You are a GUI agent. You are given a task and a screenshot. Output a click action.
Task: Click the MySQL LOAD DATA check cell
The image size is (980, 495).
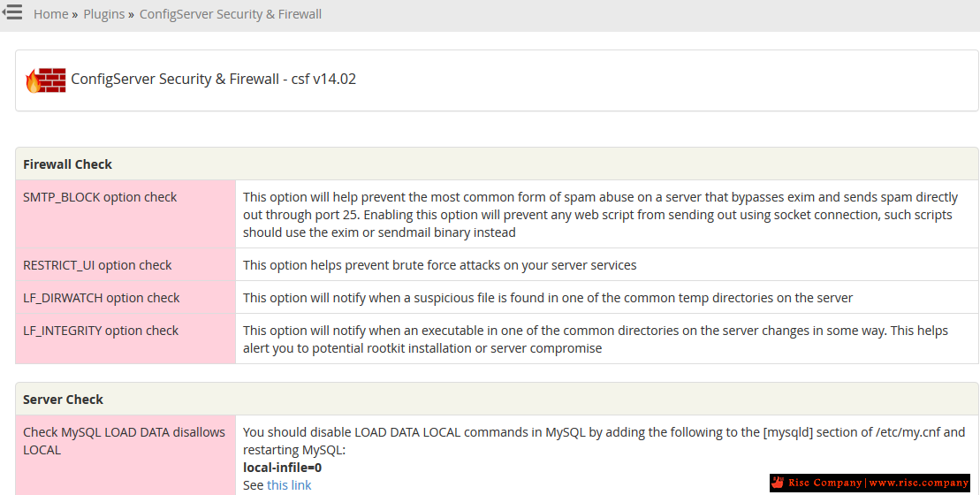click(x=125, y=455)
